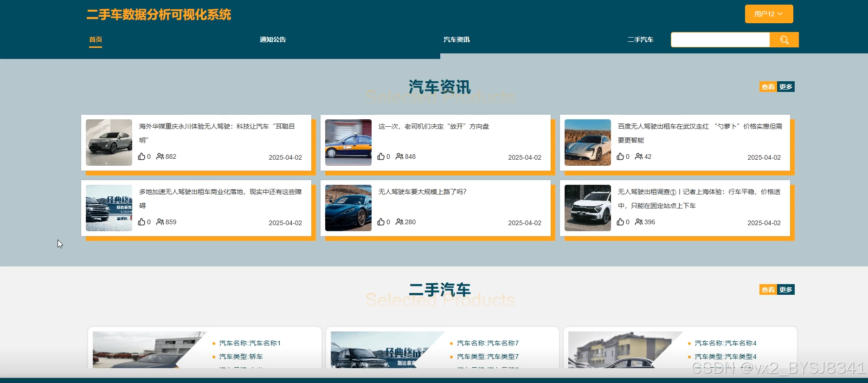Viewport: 868px width, 383px height.
Task: Click the thumbs-up icon on 无人驾驶车要大规模上路了吗 article
Action: pyautogui.click(x=381, y=222)
